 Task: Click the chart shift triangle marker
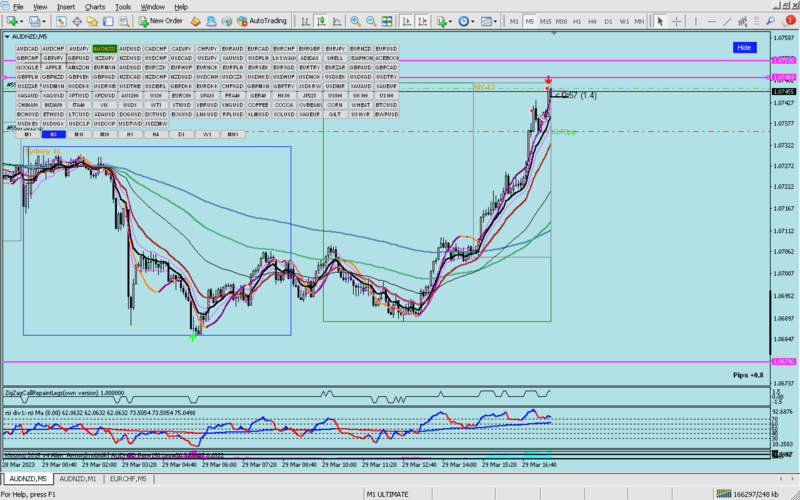click(555, 34)
